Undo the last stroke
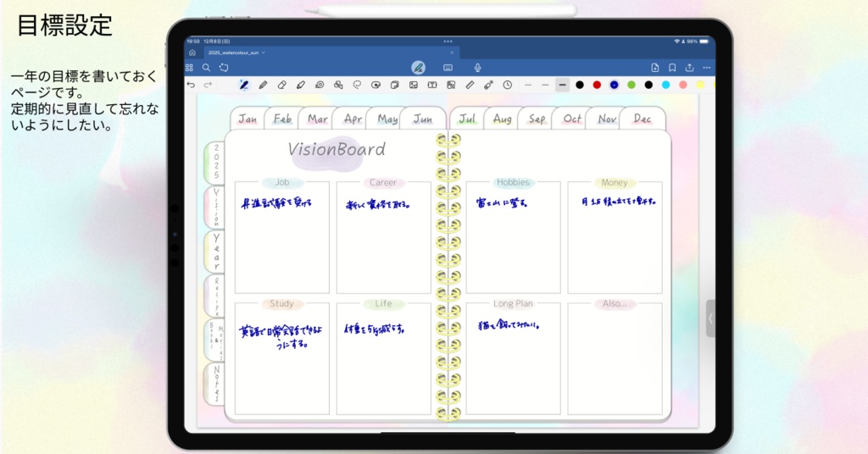This screenshot has height=454, width=868. click(191, 85)
